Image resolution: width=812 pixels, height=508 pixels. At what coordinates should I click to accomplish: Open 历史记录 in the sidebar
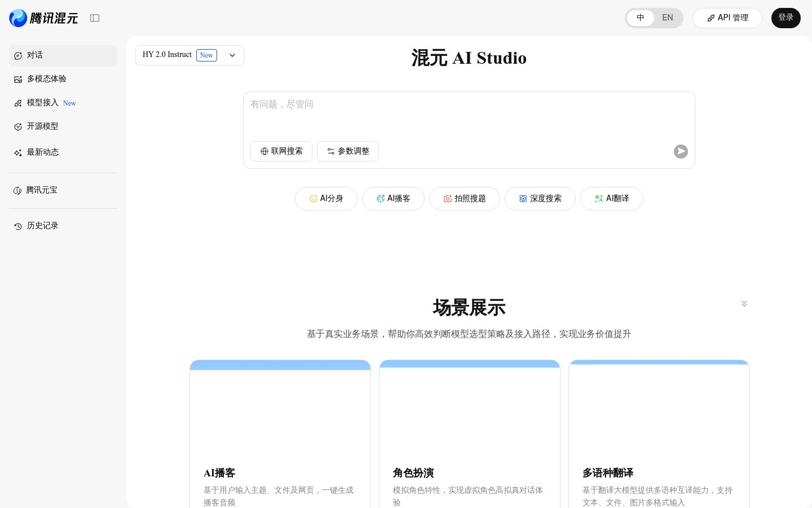point(63,226)
